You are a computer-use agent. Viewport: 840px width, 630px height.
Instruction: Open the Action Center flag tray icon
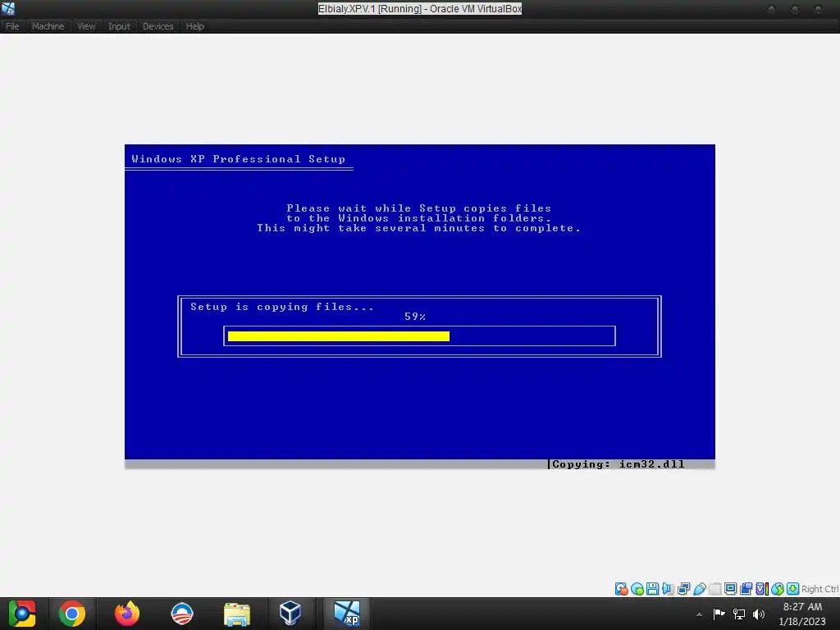click(x=719, y=614)
